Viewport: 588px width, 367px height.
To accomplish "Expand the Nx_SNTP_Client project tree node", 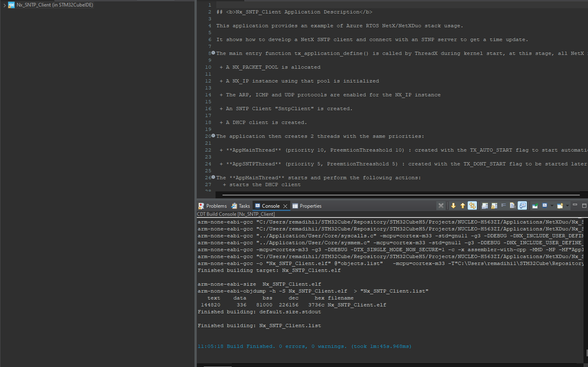I will click(x=4, y=5).
